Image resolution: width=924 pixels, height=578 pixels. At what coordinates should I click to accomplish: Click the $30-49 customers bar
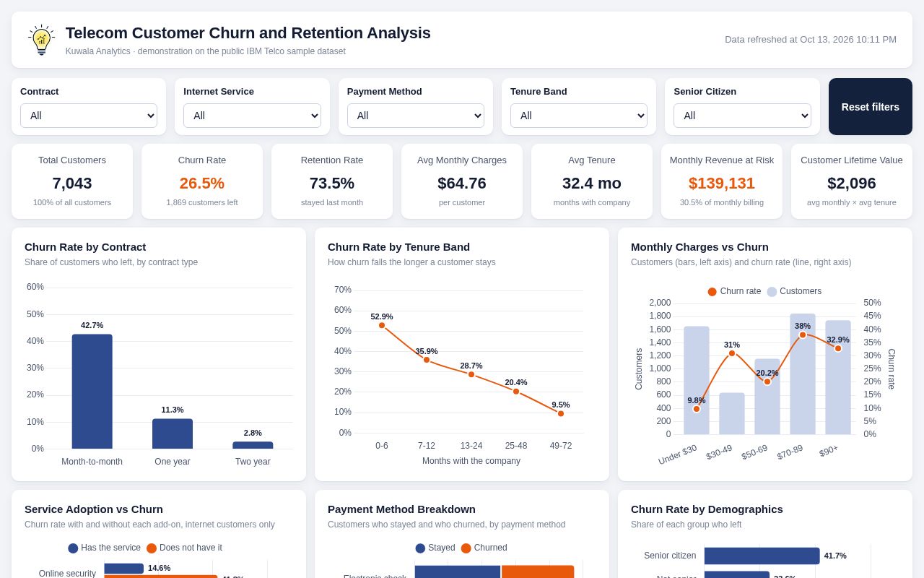point(732,413)
